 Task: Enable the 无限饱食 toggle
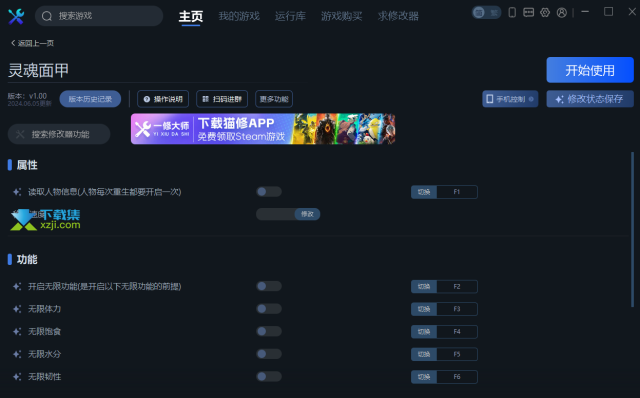point(269,331)
